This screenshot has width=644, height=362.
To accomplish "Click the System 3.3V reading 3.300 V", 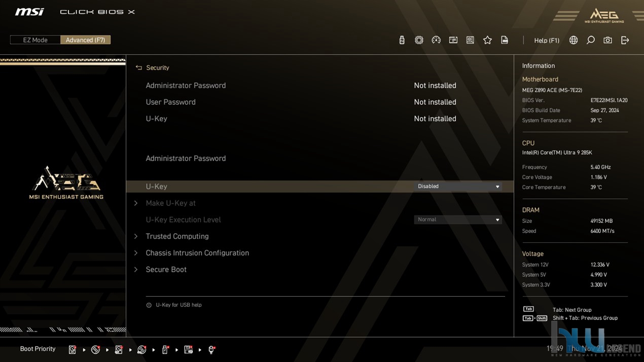I will (599, 285).
